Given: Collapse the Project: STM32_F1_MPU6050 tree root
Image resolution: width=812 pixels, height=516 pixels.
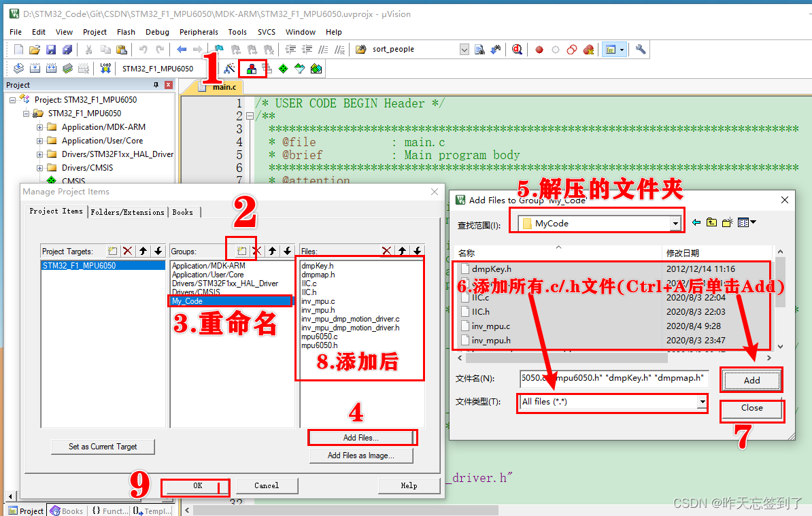Looking at the screenshot, I should pos(12,100).
